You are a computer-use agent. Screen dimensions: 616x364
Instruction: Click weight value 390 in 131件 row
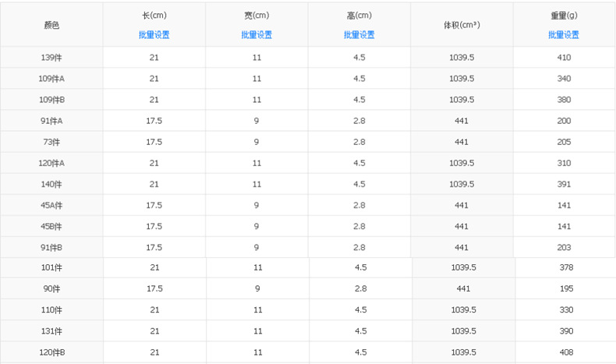pos(566,331)
